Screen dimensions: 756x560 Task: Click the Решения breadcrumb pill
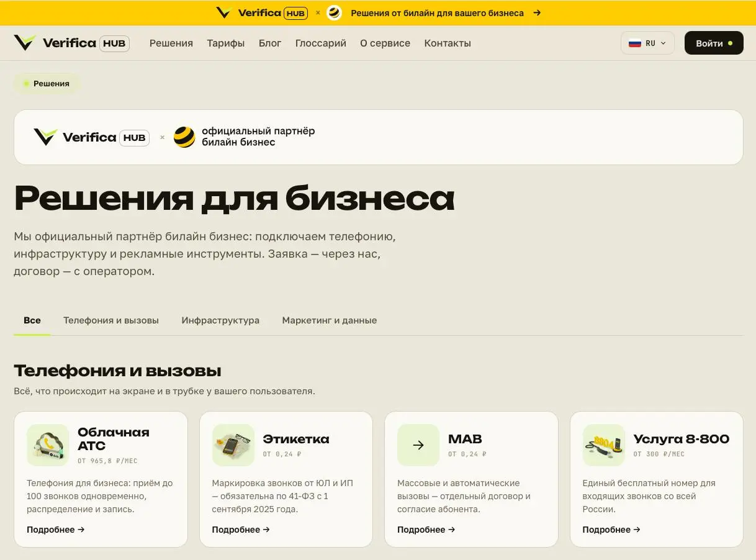point(47,83)
